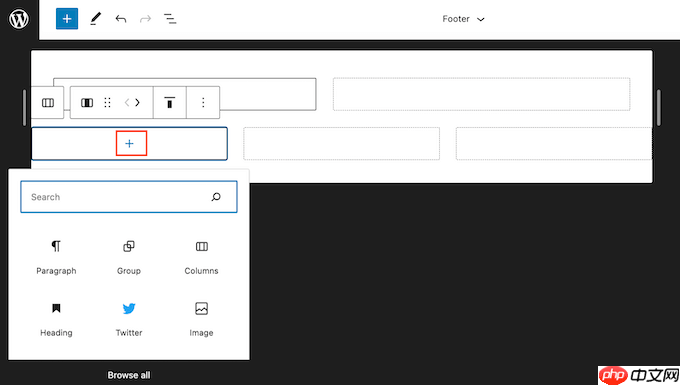Open the List View icon

click(170, 19)
